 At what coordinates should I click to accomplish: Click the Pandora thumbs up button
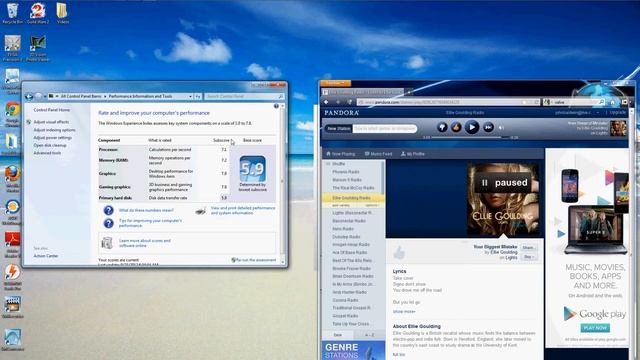[456, 127]
